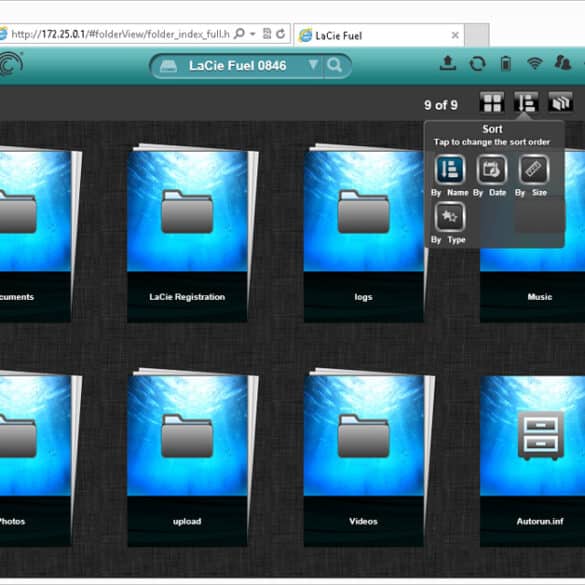Image resolution: width=585 pixels, height=585 pixels.
Task: Click the 'By Date' sort label
Action: pyautogui.click(x=489, y=193)
